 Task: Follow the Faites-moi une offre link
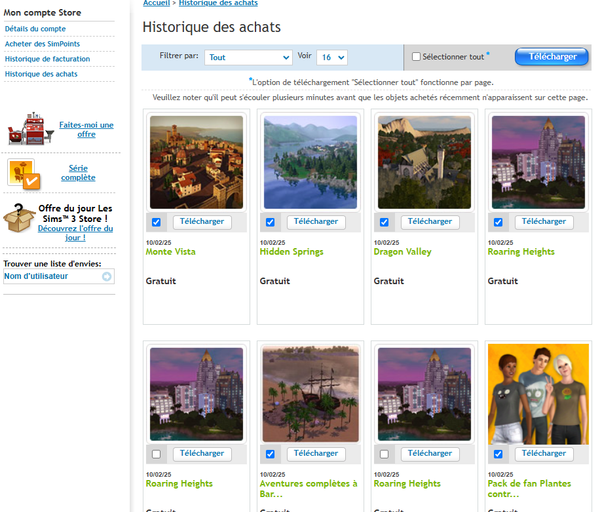[x=86, y=129]
